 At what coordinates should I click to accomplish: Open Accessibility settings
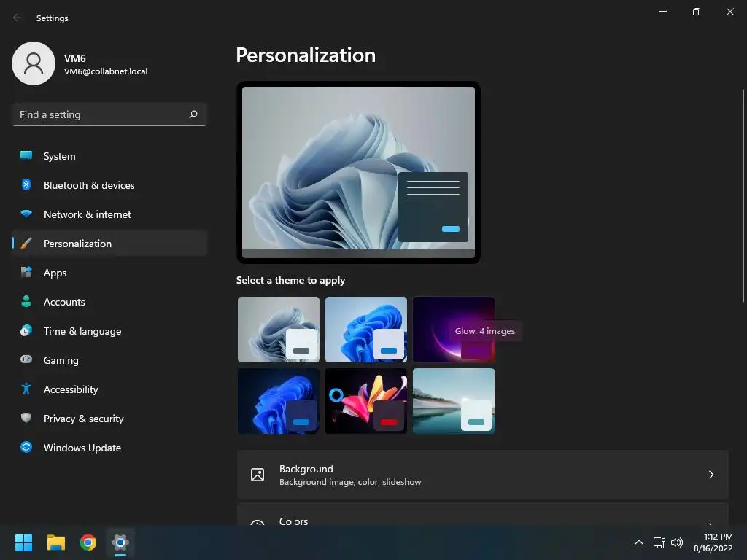coord(109,389)
